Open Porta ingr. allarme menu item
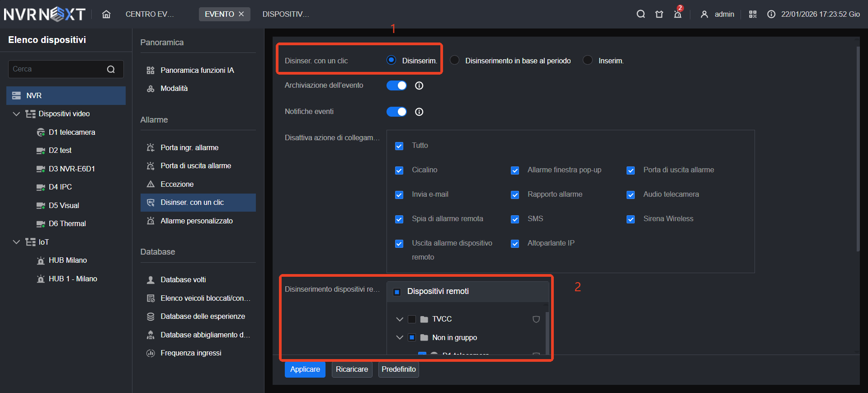This screenshot has width=868, height=393. tap(198, 147)
